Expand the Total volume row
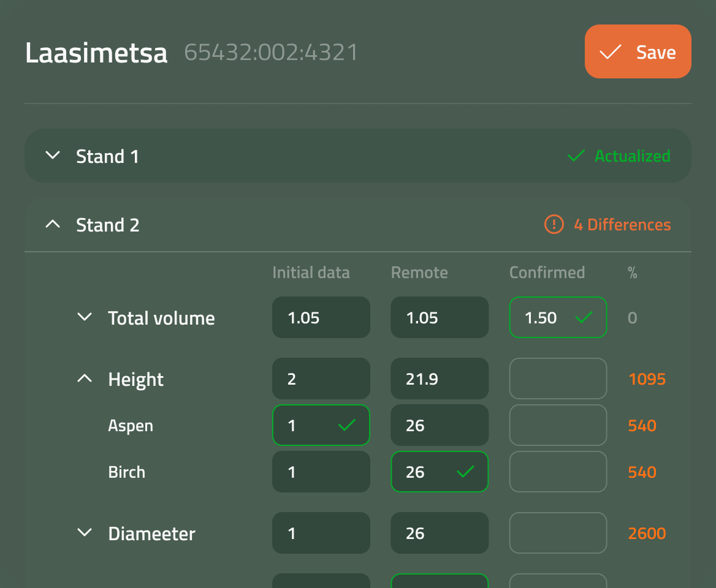Image resolution: width=716 pixels, height=588 pixels. click(x=84, y=317)
